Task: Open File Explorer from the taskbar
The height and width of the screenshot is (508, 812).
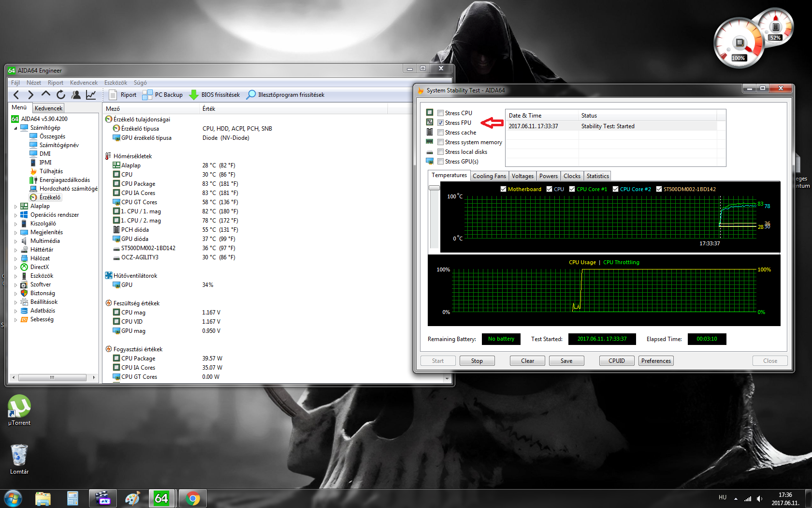Action: pyautogui.click(x=43, y=498)
